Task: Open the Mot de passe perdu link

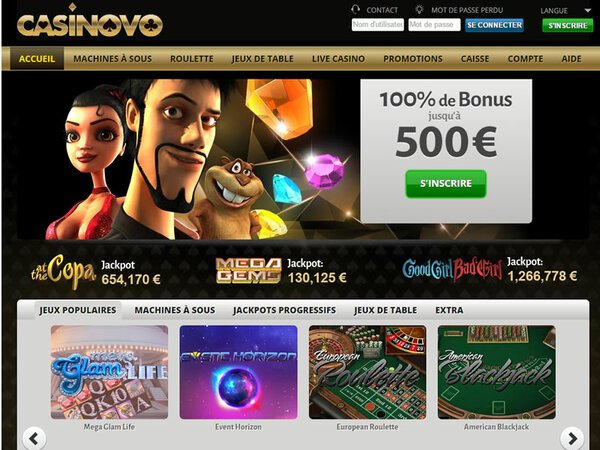Action: click(x=467, y=10)
